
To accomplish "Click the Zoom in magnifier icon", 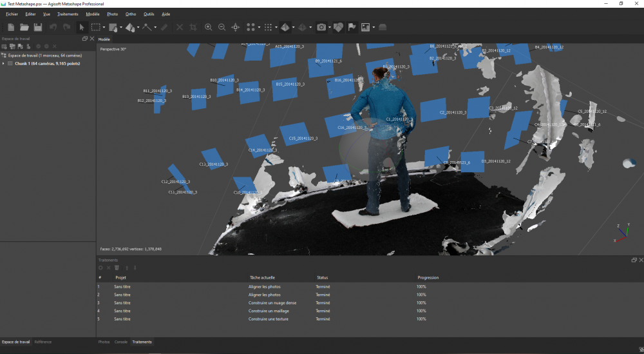I will point(208,27).
